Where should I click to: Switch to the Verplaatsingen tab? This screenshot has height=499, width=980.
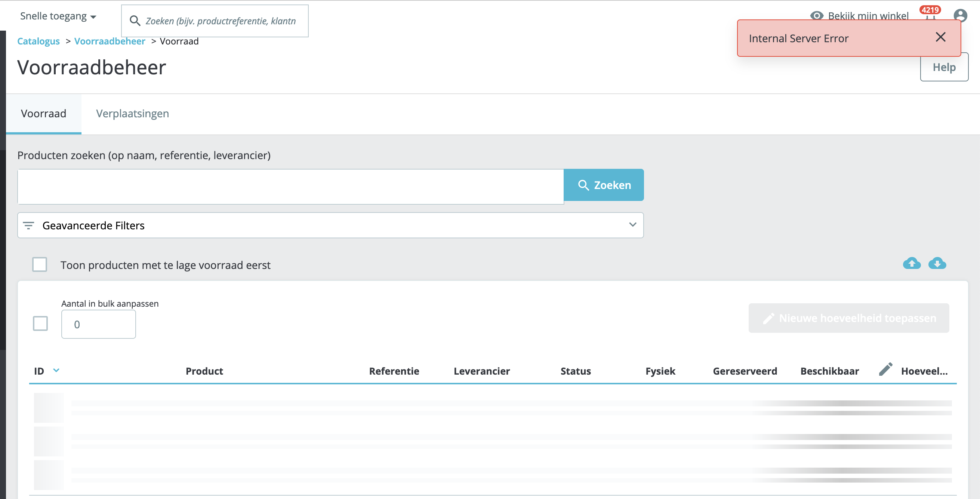tap(132, 114)
